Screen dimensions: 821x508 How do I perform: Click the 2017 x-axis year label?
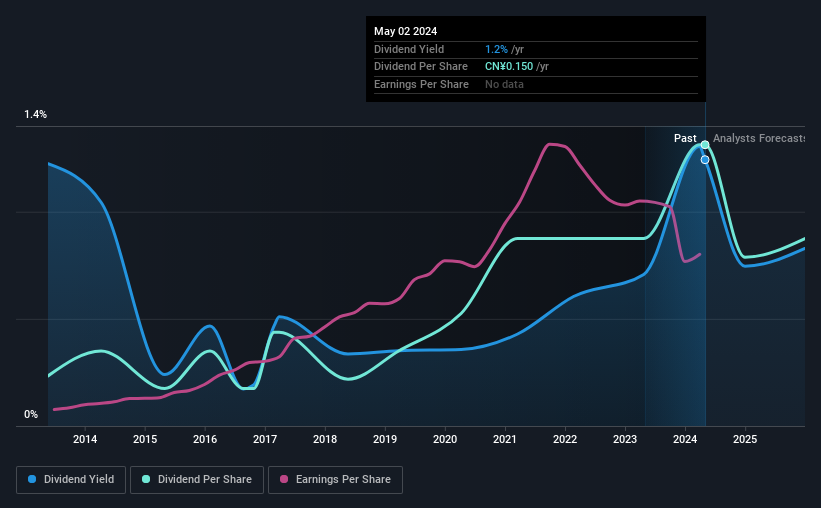coord(265,439)
